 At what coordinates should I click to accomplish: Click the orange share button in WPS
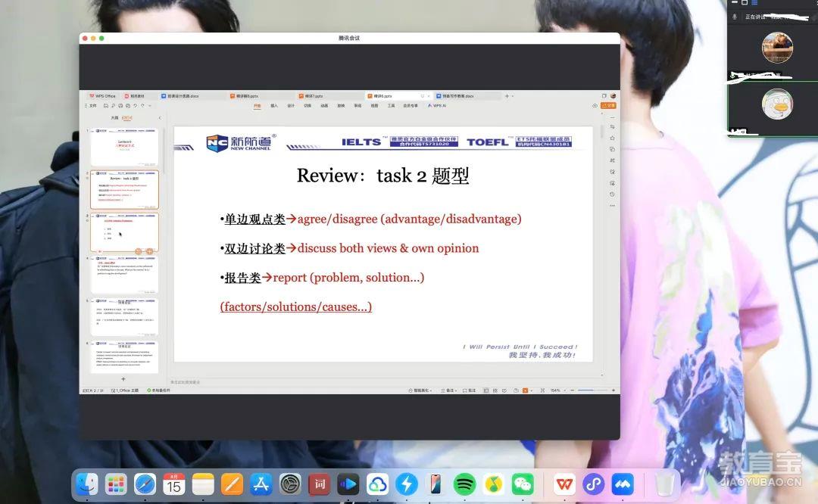click(608, 105)
